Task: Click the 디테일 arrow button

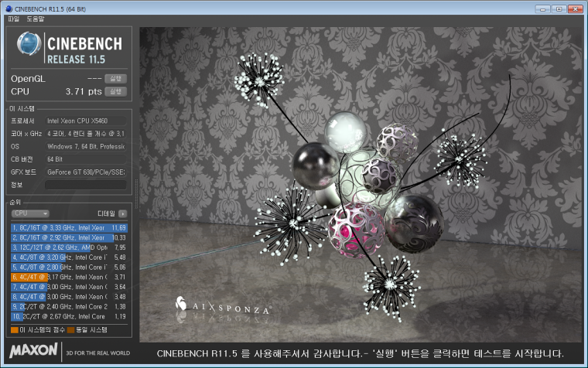Action: coord(122,213)
